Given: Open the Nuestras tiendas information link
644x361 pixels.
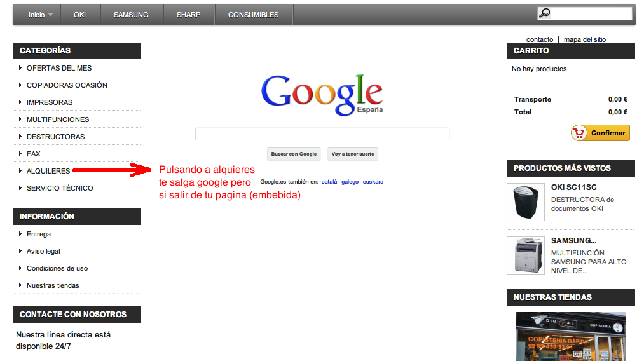Looking at the screenshot, I should coord(53,285).
